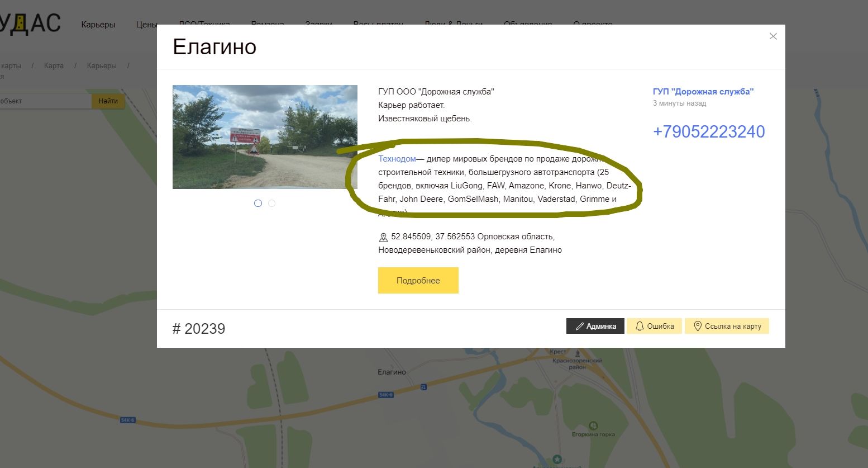Click the pin icon on Ссылка на карту
The image size is (868, 468).
(x=698, y=326)
